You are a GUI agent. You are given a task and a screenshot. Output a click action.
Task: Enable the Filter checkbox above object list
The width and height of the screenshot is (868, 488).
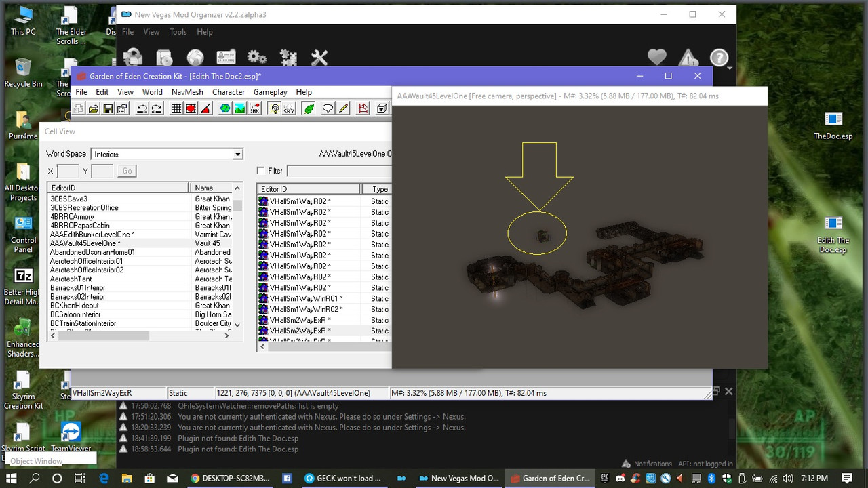click(260, 170)
